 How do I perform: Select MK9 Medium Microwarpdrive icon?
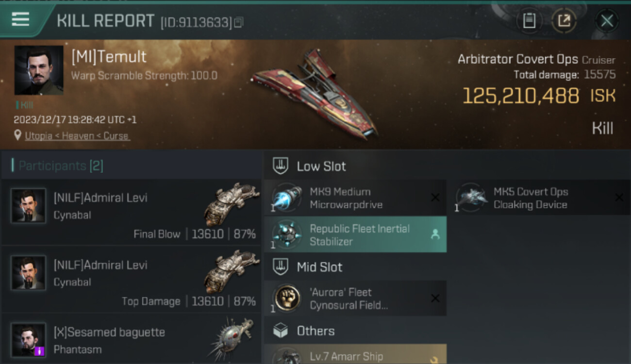[x=287, y=198]
